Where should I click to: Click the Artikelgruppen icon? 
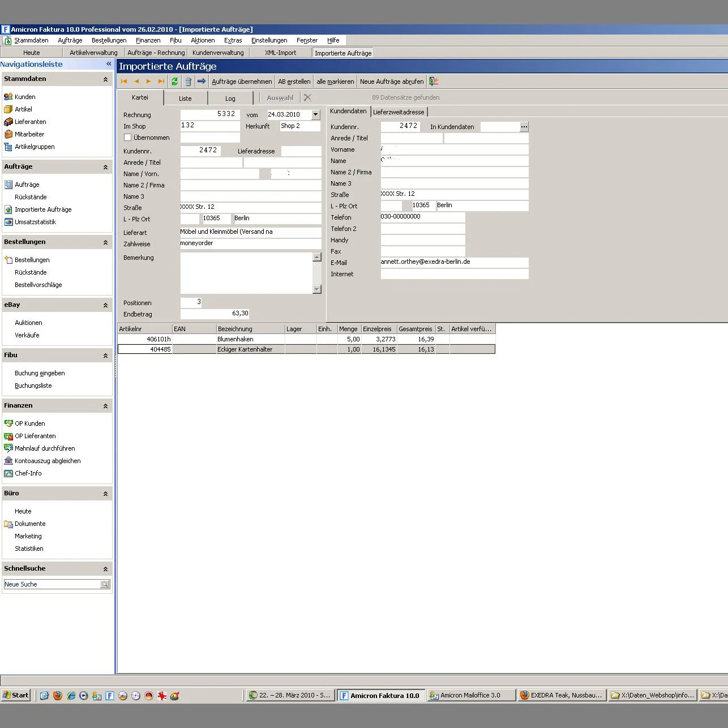click(9, 147)
